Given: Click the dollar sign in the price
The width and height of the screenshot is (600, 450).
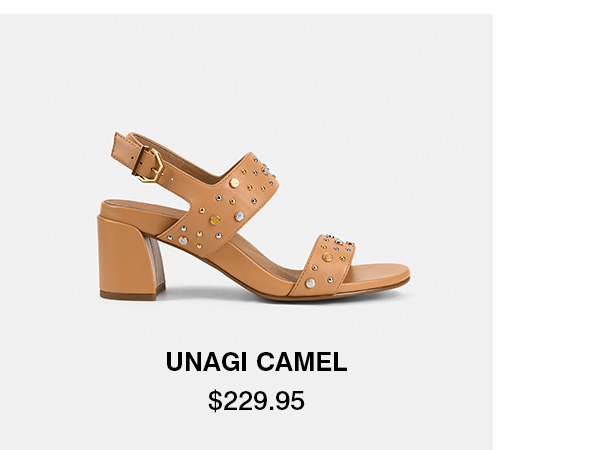Looking at the screenshot, I should pos(215,401).
